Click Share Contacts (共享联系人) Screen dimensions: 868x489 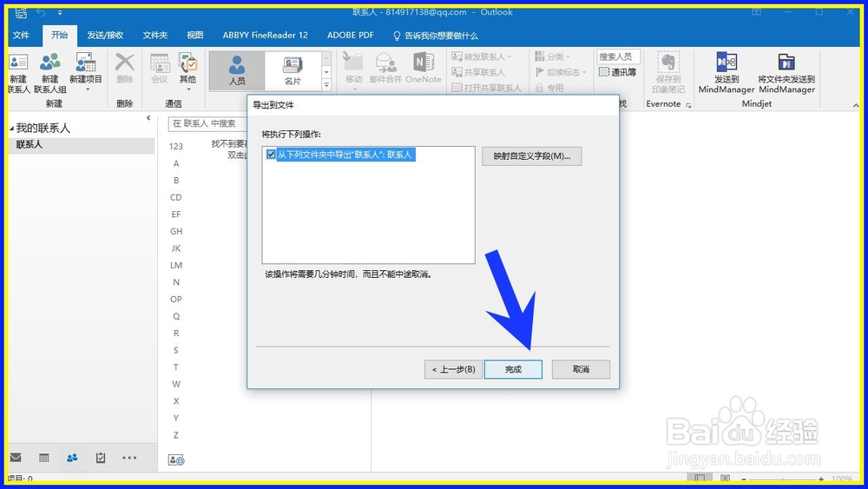(x=478, y=72)
